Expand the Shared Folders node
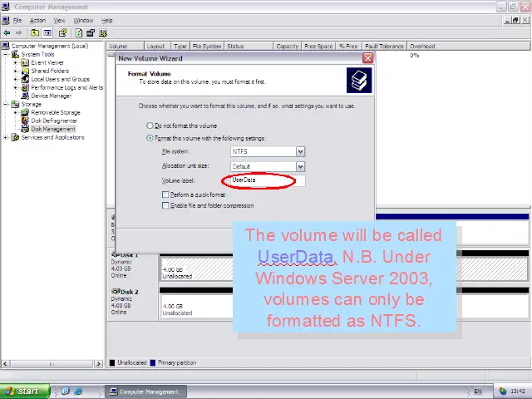This screenshot has width=532, height=399. [15, 71]
